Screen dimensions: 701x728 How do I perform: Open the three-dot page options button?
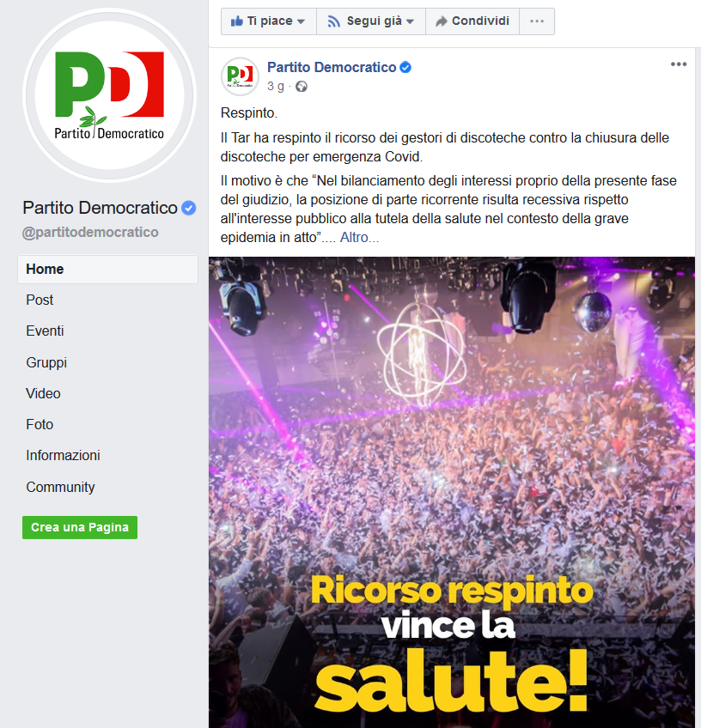pos(537,21)
